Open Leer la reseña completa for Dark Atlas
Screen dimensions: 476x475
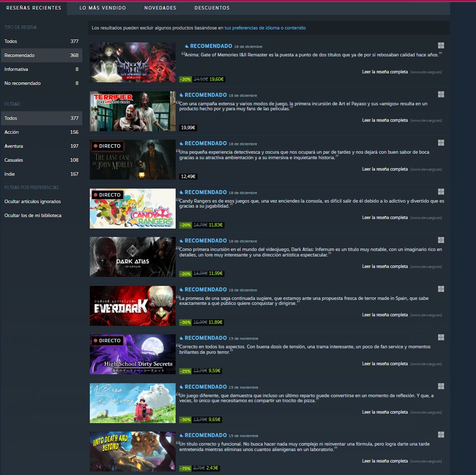pyautogui.click(x=385, y=266)
